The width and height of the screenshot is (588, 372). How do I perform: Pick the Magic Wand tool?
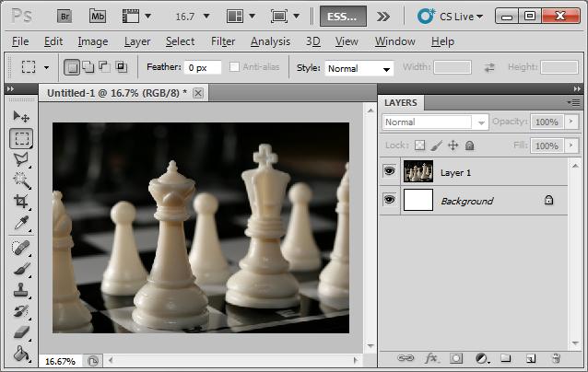click(21, 180)
